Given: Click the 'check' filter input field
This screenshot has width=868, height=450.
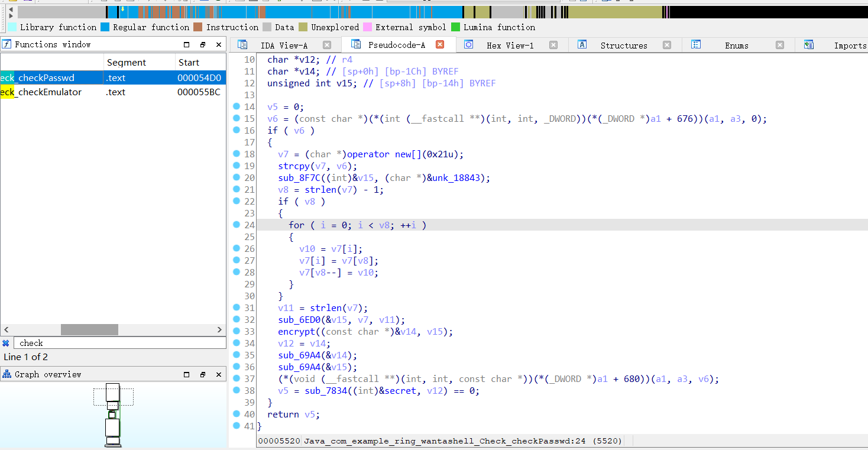Looking at the screenshot, I should tap(120, 343).
